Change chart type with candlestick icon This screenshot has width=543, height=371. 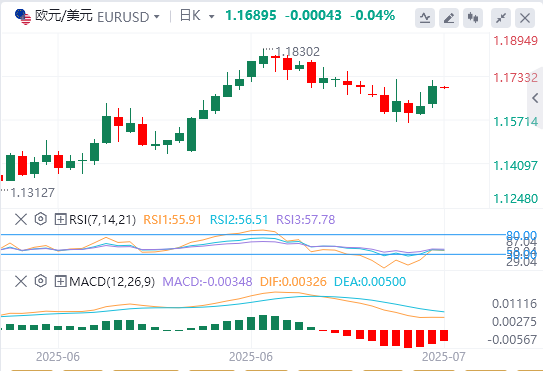473,18
